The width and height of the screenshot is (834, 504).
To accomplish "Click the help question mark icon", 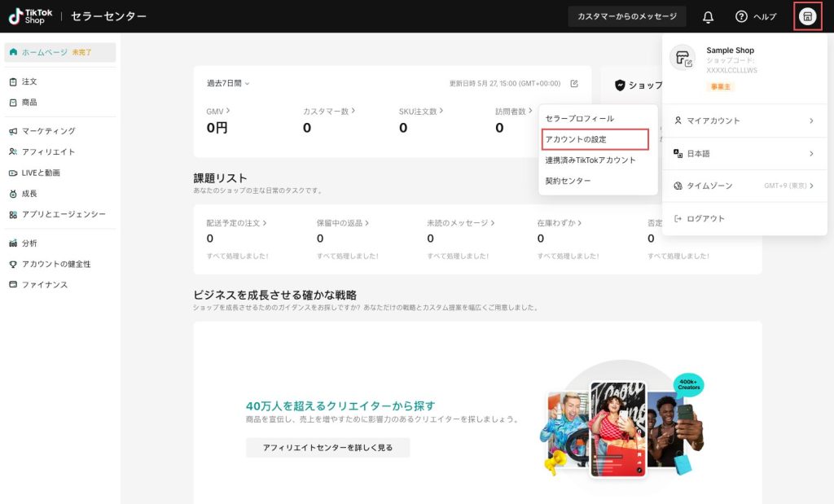I will (x=741, y=16).
